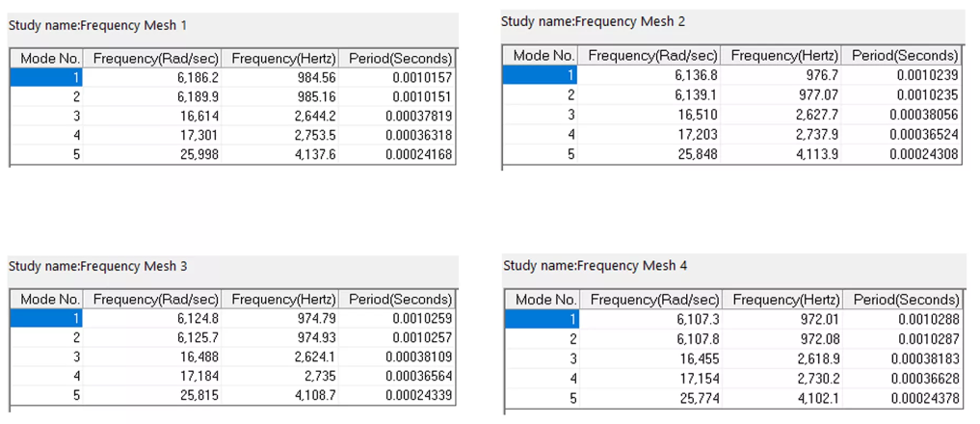
Task: Select Mode 3 row with 16,614 in Mesh 1
Action: click(233, 117)
